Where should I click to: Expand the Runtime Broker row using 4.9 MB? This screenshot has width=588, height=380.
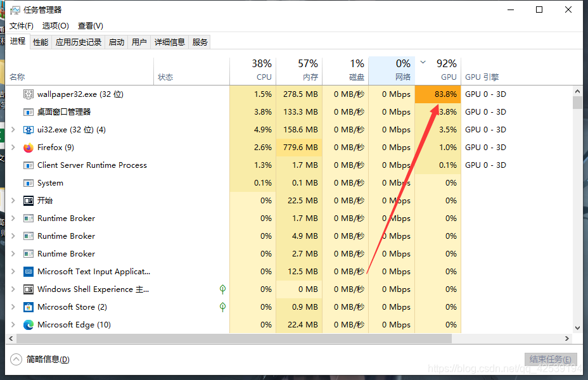(x=13, y=236)
